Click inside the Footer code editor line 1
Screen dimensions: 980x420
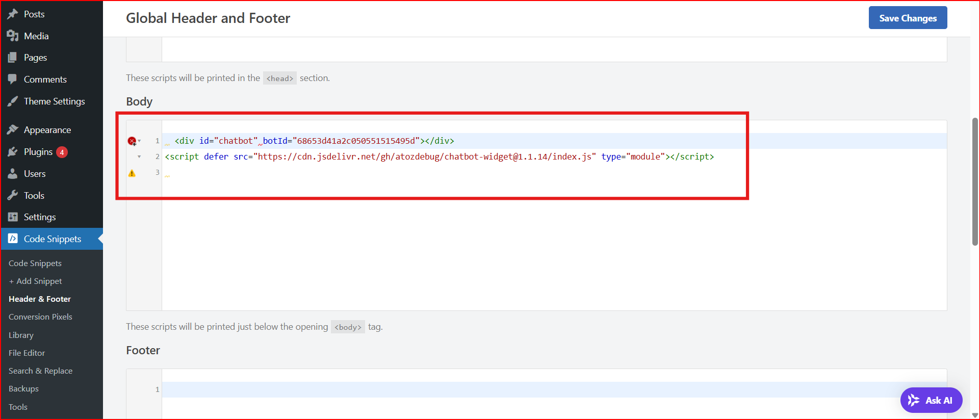pos(554,389)
